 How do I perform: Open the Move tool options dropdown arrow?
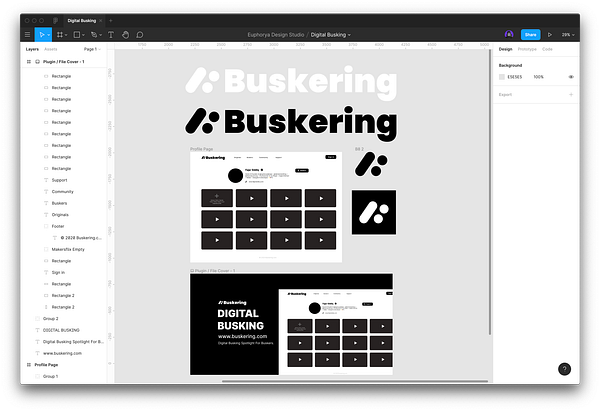pos(49,35)
